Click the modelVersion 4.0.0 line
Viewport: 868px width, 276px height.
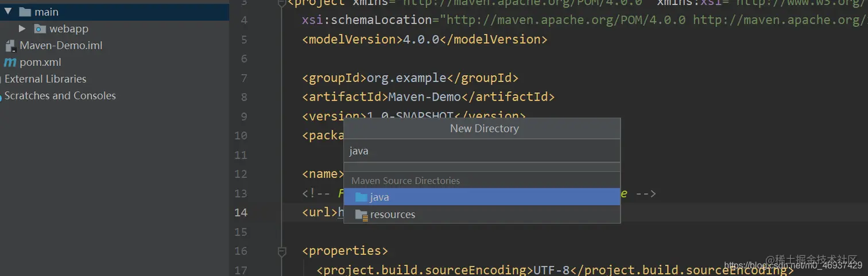(x=425, y=39)
